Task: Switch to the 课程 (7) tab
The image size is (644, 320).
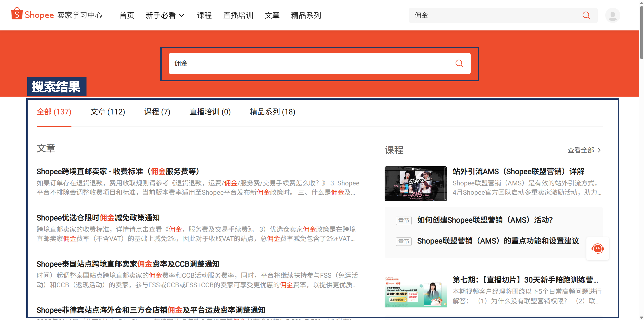Action: click(157, 112)
